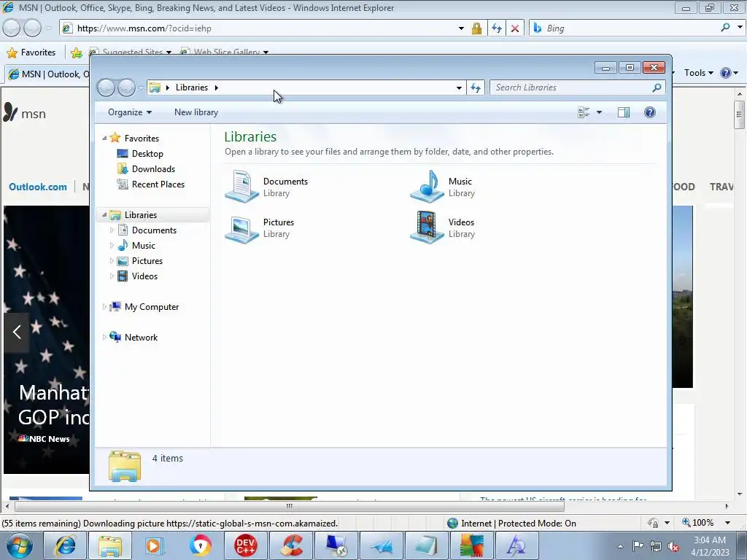Open the Organize dropdown menu
747x560 pixels.
[130, 112]
